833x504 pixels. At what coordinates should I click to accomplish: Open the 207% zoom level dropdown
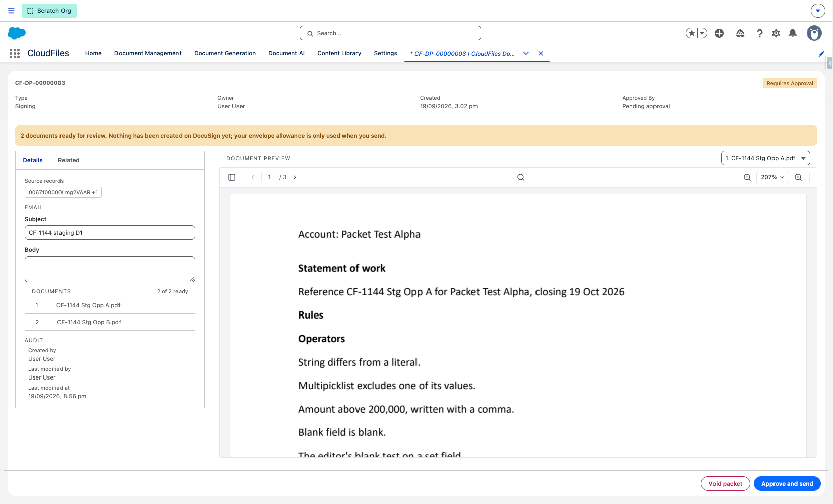coord(772,177)
